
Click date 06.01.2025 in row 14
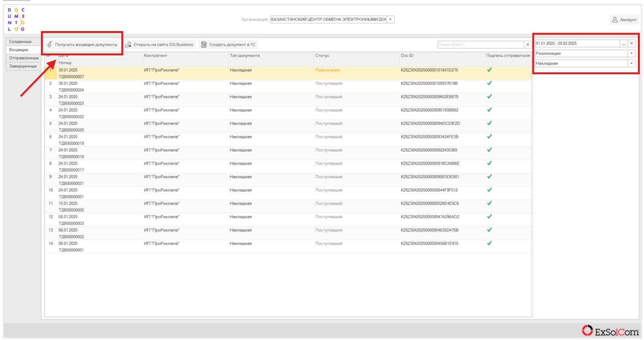pyautogui.click(x=68, y=244)
